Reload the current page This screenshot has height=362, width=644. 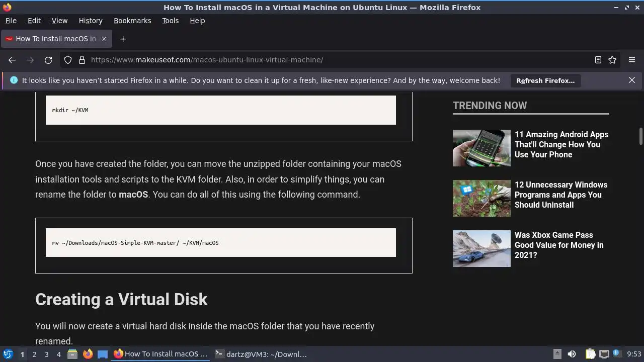pos(48,60)
